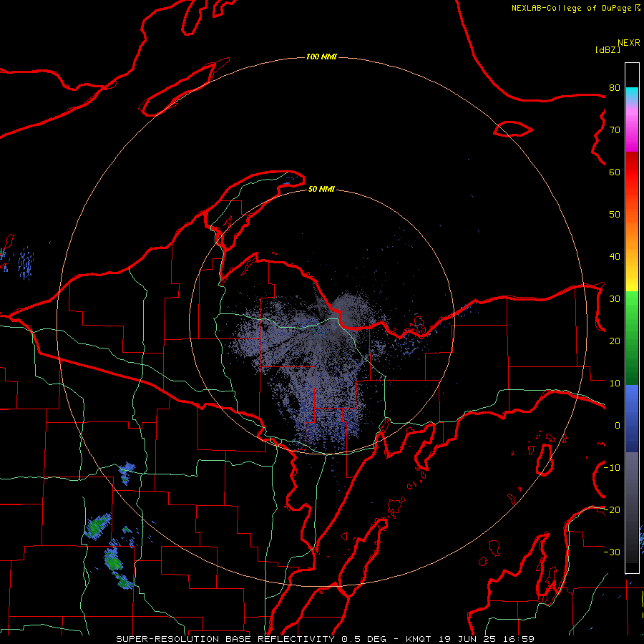644x644 pixels.
Task: Click the -10 dBZ scale value
Action: 612,467
